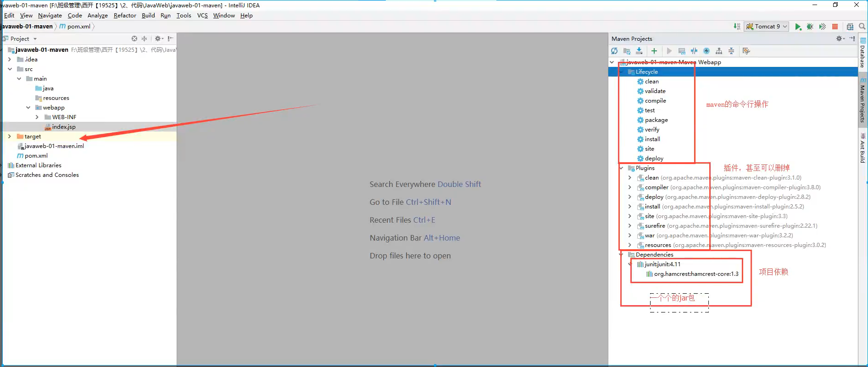Select Scratches and Consoles node

47,175
